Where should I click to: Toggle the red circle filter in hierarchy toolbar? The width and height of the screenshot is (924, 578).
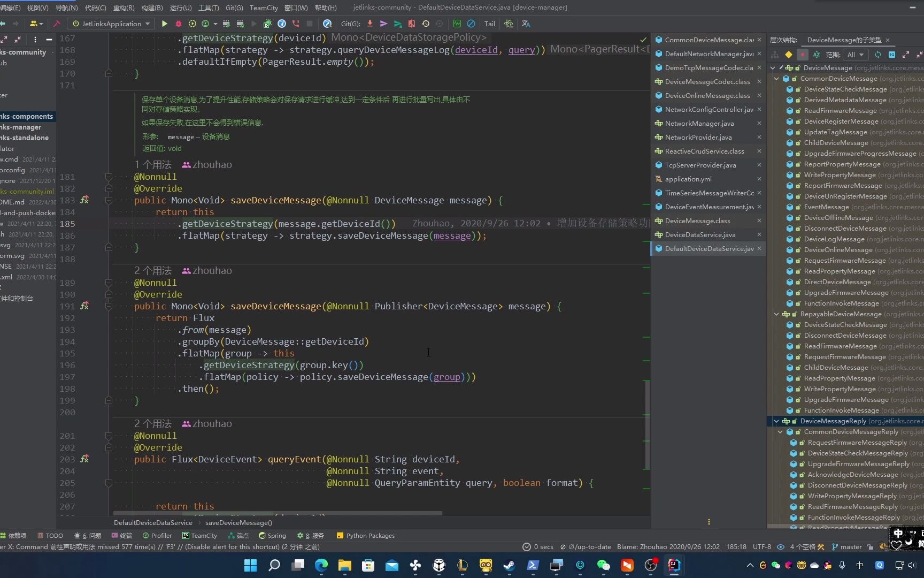pyautogui.click(x=803, y=55)
